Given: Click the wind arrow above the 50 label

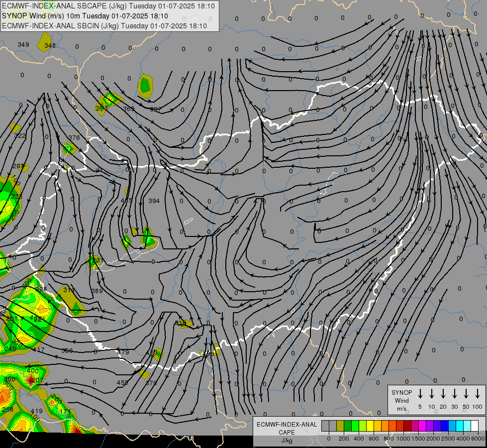Looking at the screenshot, I should (x=466, y=394).
